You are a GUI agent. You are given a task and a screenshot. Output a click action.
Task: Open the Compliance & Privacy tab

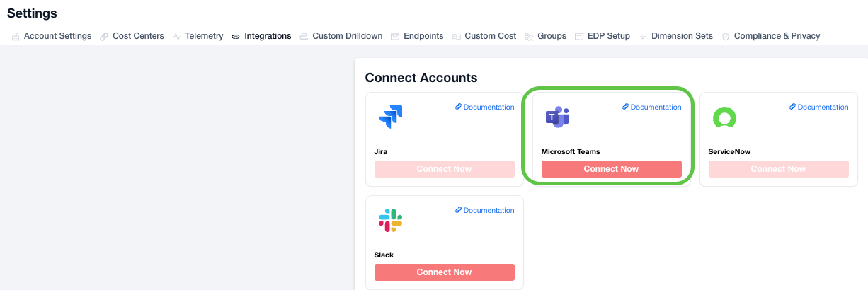click(777, 36)
